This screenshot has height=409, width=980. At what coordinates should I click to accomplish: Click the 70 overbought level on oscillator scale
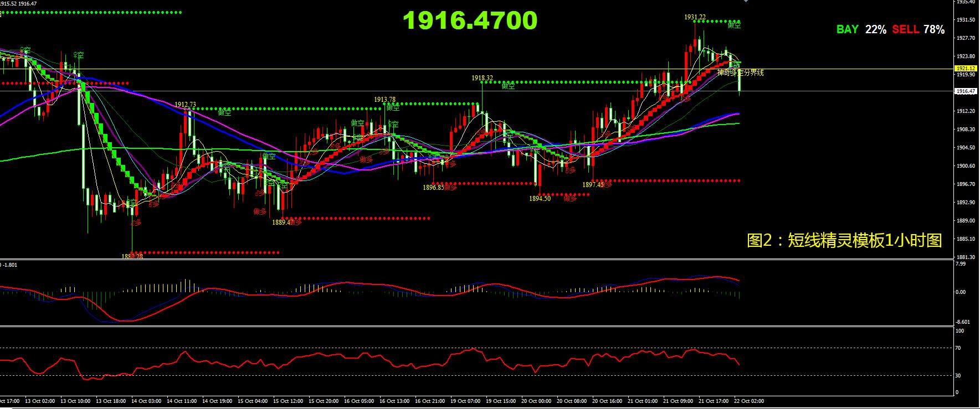coord(959,348)
